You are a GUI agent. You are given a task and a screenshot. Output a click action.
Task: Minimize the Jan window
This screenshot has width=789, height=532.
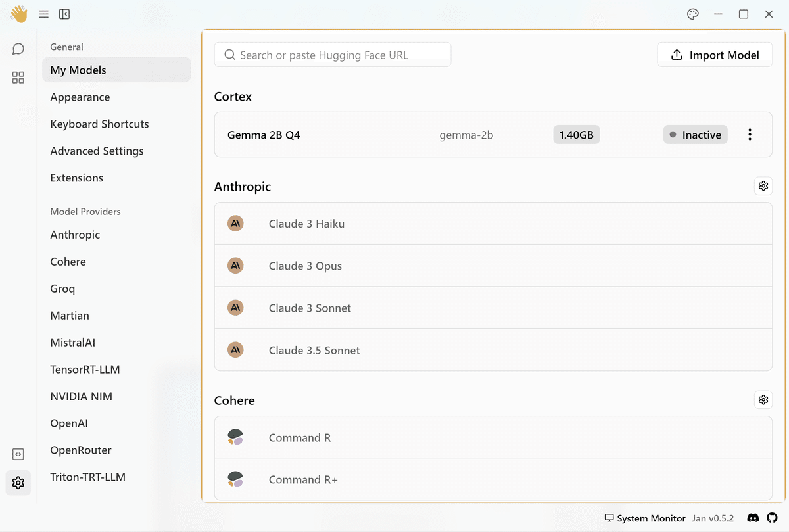[x=718, y=14]
